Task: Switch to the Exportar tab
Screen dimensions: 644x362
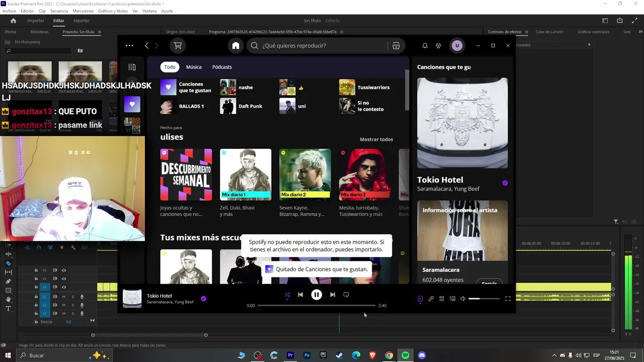Action: click(82, 21)
